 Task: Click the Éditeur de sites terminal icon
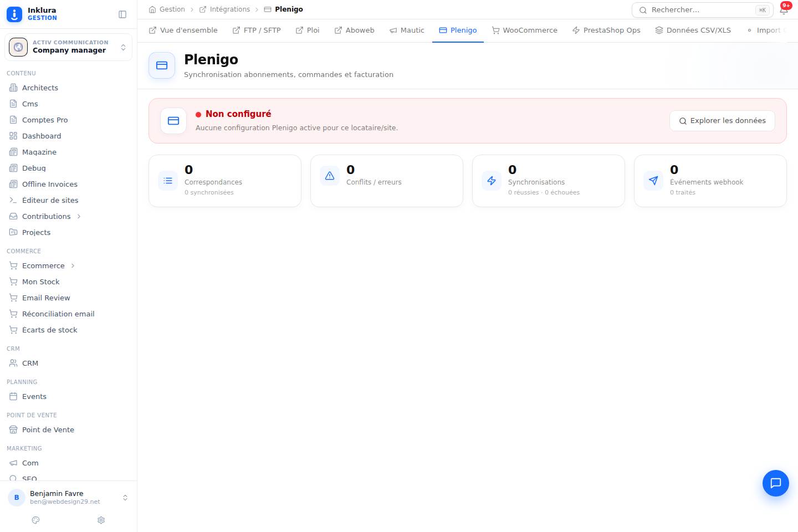point(13,200)
